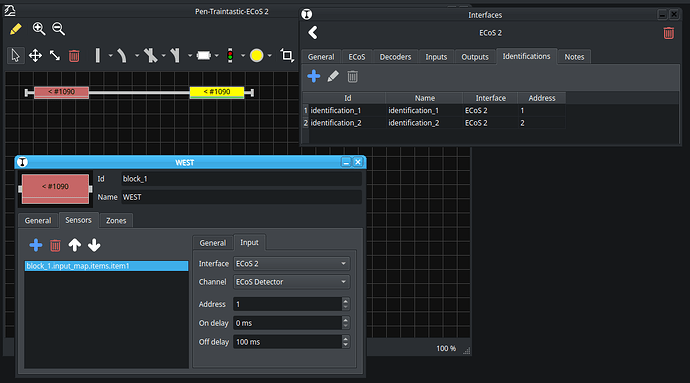Go back in Interfaces window

pos(313,33)
